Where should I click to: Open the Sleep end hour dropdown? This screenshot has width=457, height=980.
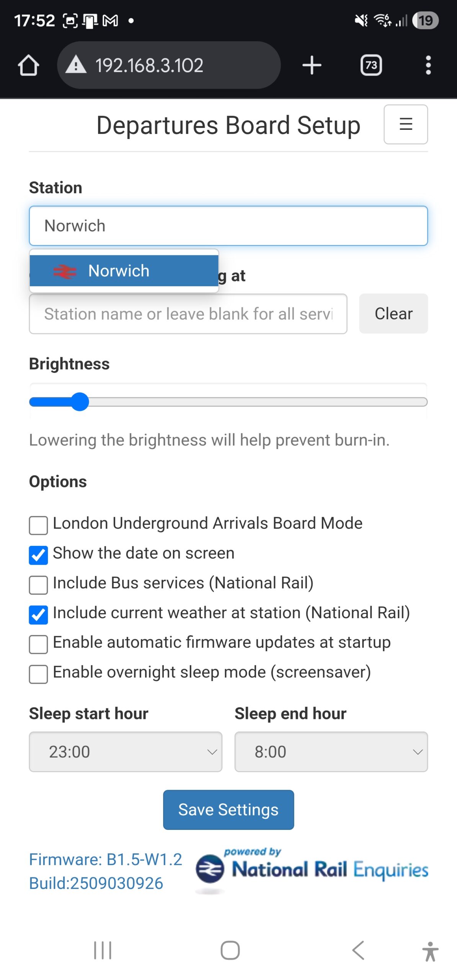coord(331,752)
